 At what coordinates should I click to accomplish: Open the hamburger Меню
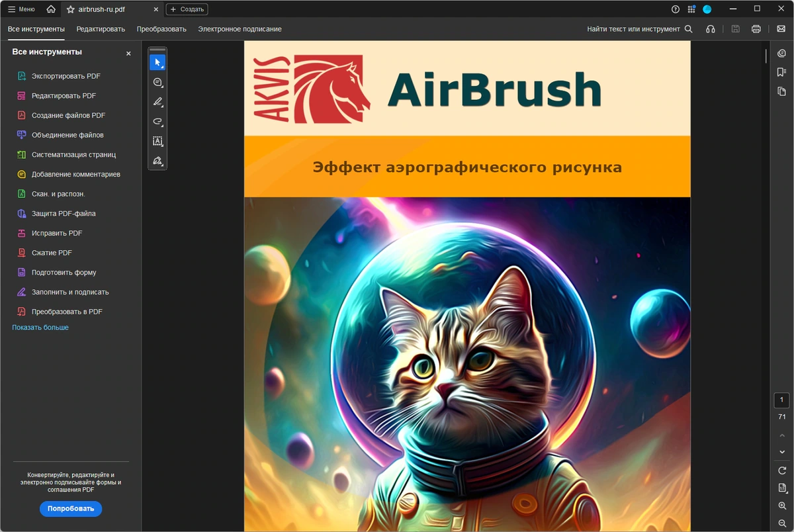pyautogui.click(x=21, y=9)
